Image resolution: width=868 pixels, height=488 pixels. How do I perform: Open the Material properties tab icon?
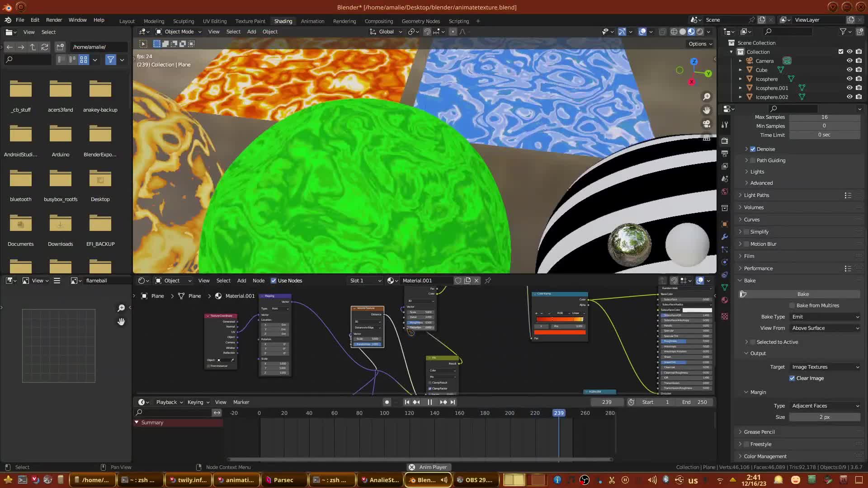[x=725, y=300]
